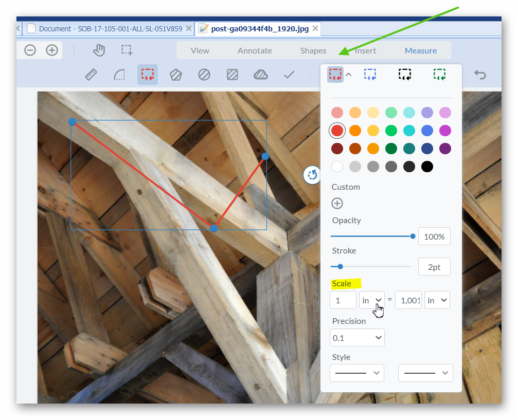This screenshot has width=518, height=420.
Task: Open the left line Style dropdown
Action: pyautogui.click(x=356, y=373)
